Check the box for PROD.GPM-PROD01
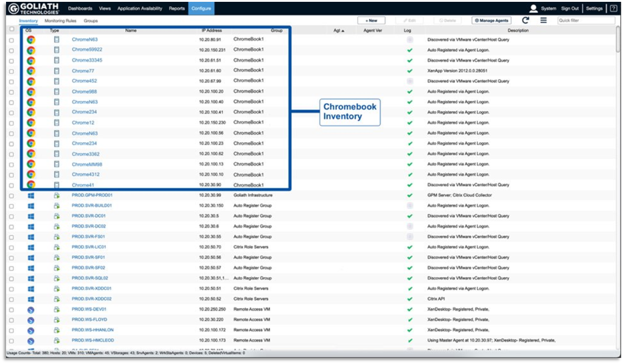This screenshot has width=623, height=364. pyautogui.click(x=12, y=196)
